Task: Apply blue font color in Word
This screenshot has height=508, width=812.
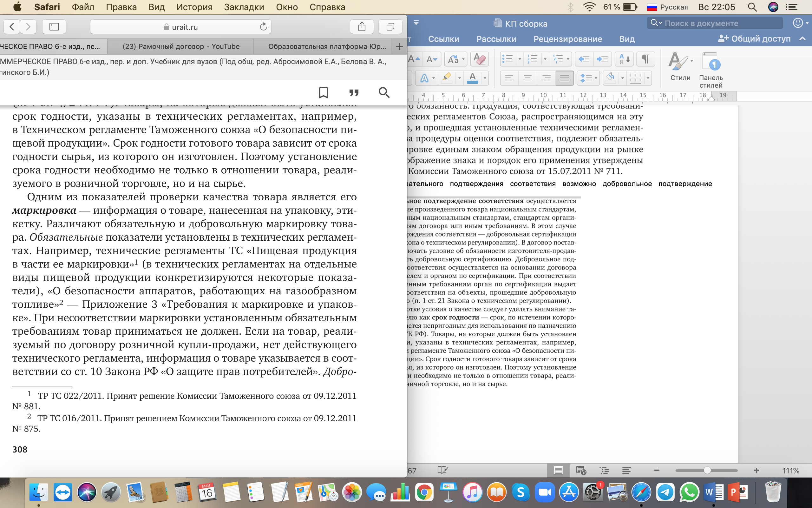Action: tap(472, 78)
